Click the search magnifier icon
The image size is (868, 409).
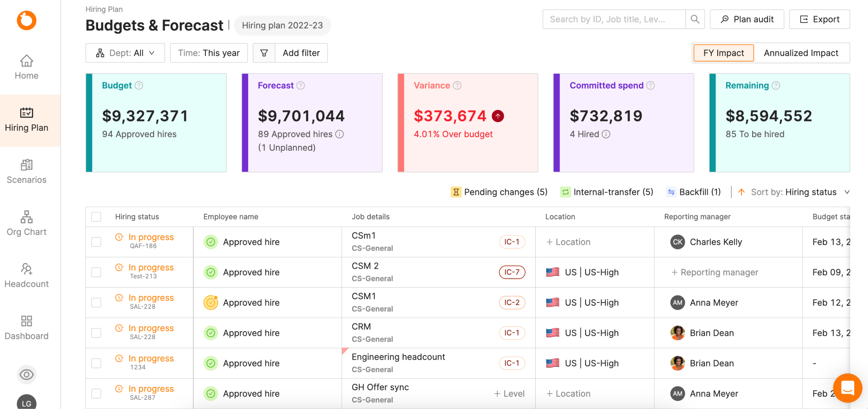[695, 19]
